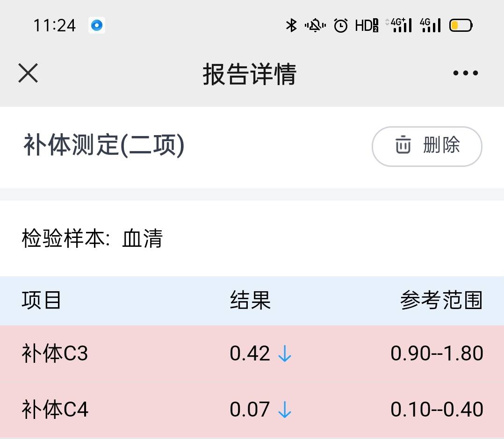Tap the Bluetooth status bar icon

click(x=291, y=26)
